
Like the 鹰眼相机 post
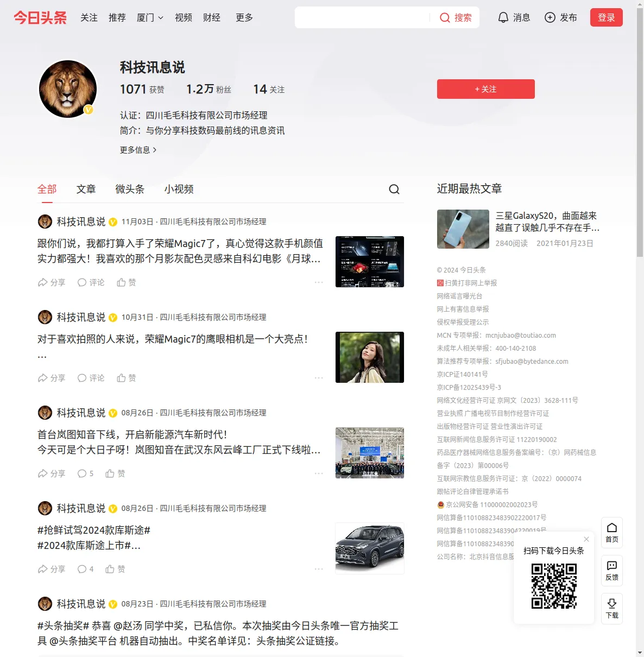pos(127,378)
